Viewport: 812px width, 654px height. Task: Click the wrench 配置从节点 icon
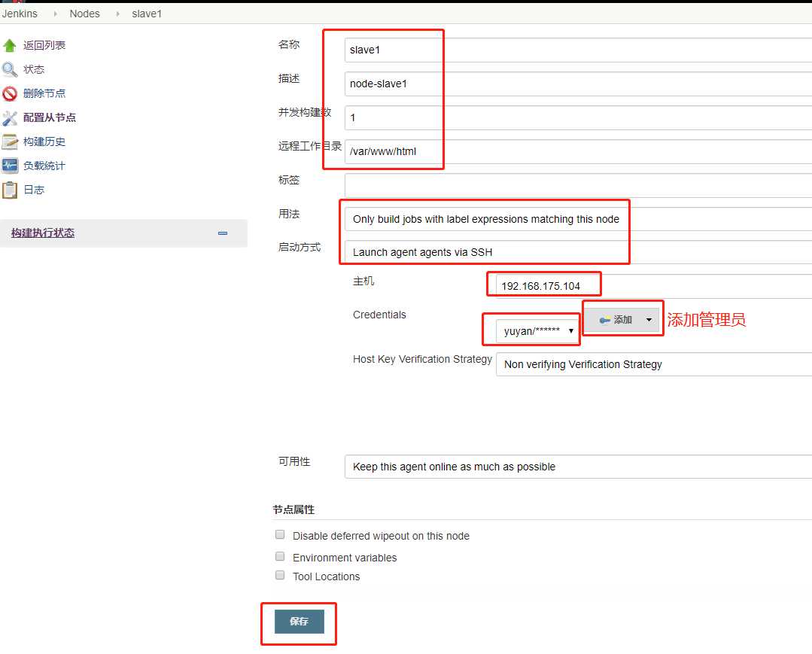point(9,118)
